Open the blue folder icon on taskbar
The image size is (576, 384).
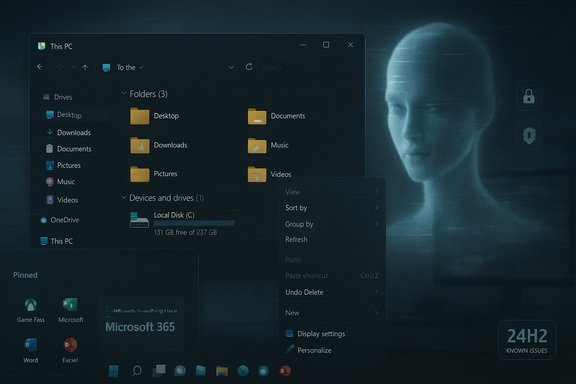click(x=200, y=371)
